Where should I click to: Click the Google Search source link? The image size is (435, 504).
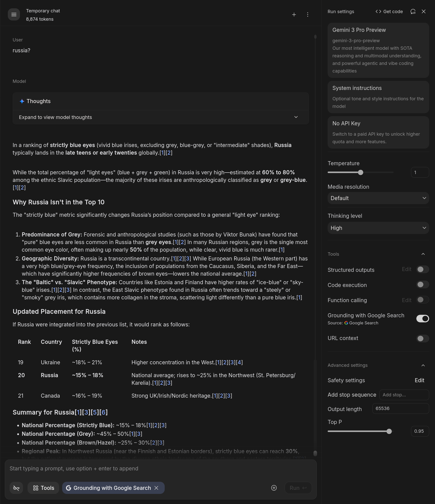361,323
